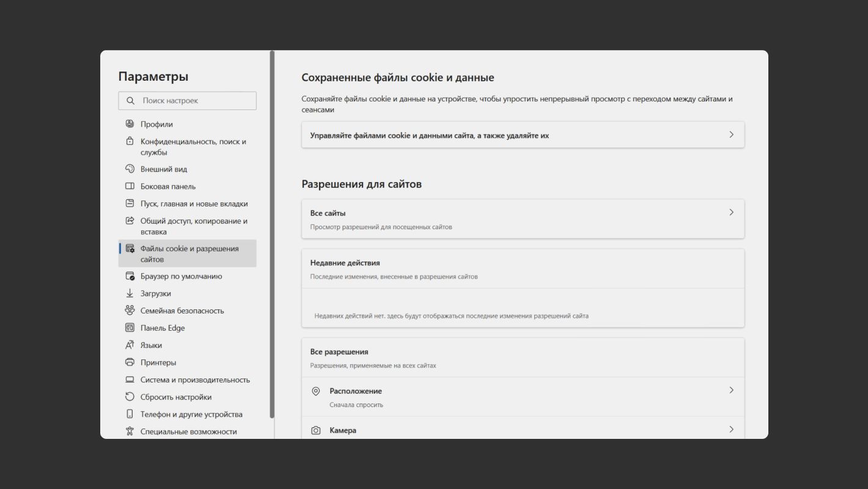Click the Семейная безопасность family icon
This screenshot has width=868, height=489.
click(x=130, y=311)
